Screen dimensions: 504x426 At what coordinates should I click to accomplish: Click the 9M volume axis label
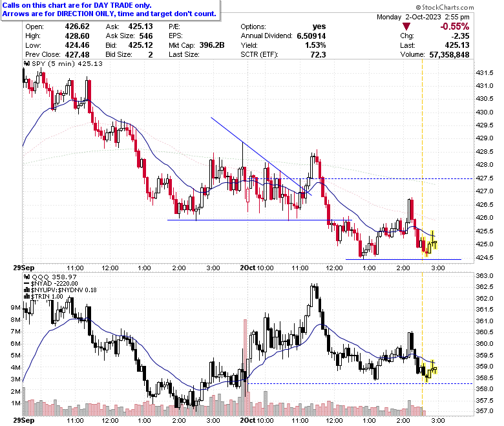(16, 307)
